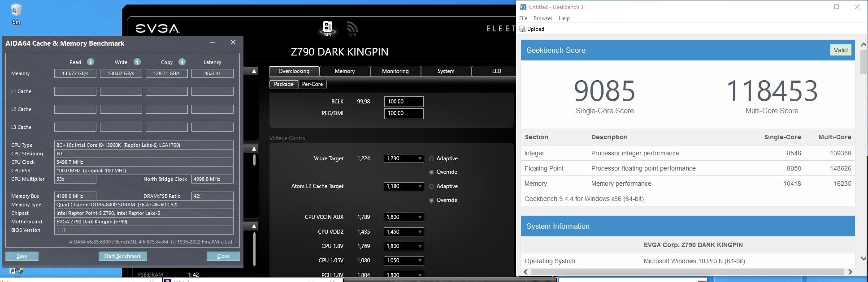Image resolution: width=868 pixels, height=282 pixels.
Task: Open the Geekbench Help menu
Action: pyautogui.click(x=564, y=18)
